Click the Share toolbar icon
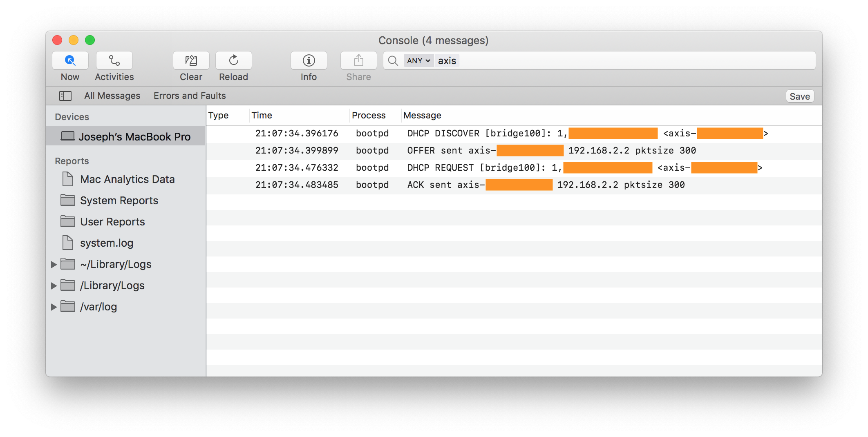 coord(358,61)
